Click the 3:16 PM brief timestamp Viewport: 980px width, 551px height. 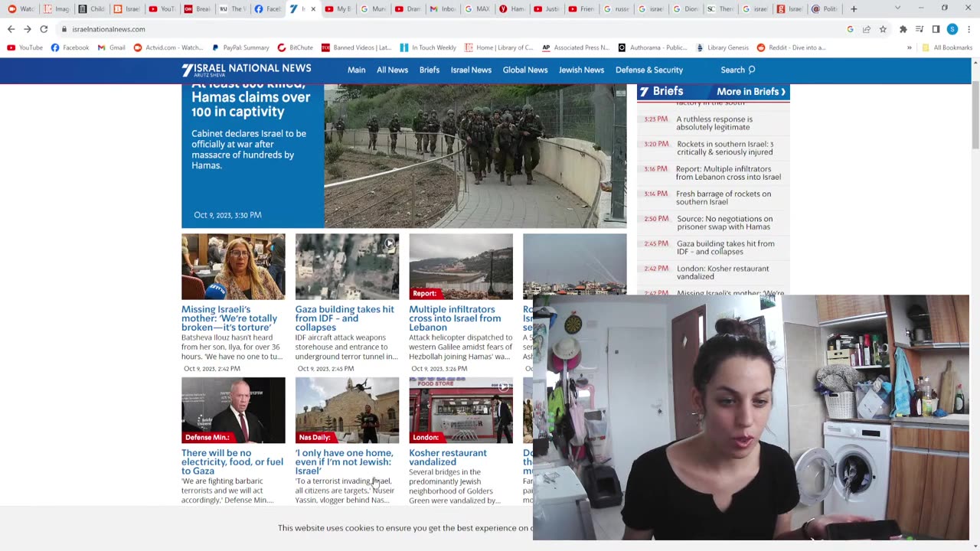coord(655,169)
